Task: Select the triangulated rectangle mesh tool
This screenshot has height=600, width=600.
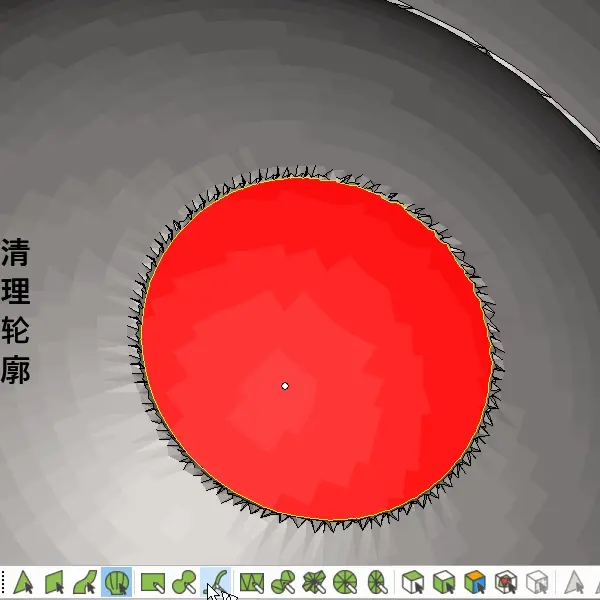Action: tap(252, 583)
